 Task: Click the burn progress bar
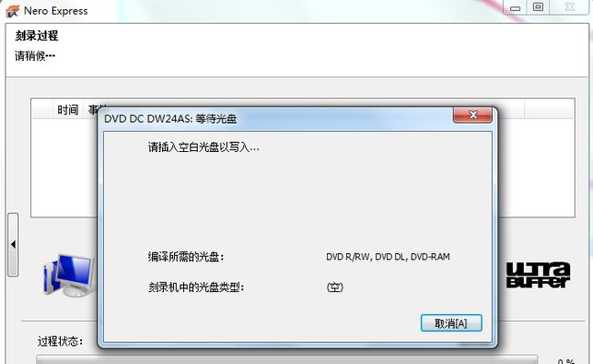click(287, 359)
